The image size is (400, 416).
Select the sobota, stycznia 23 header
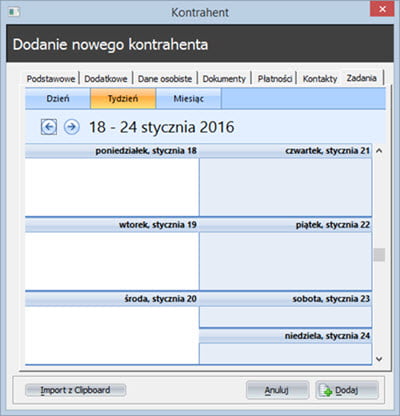pos(286,299)
